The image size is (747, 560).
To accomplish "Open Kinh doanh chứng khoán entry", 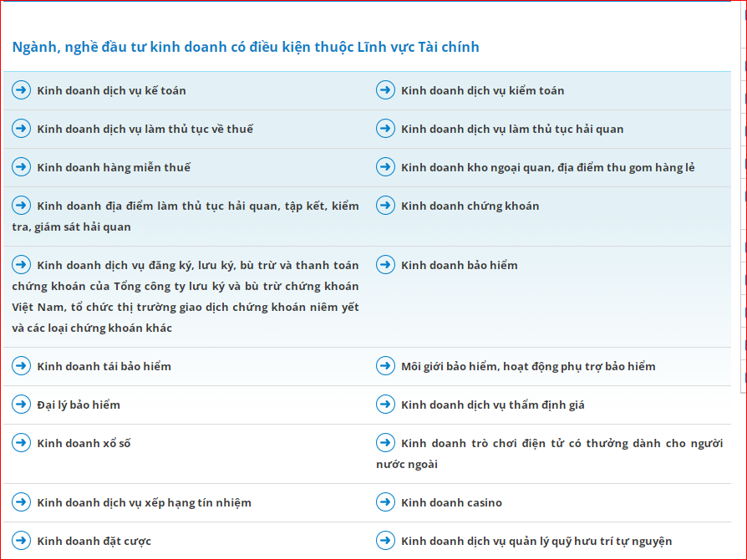I will (470, 206).
